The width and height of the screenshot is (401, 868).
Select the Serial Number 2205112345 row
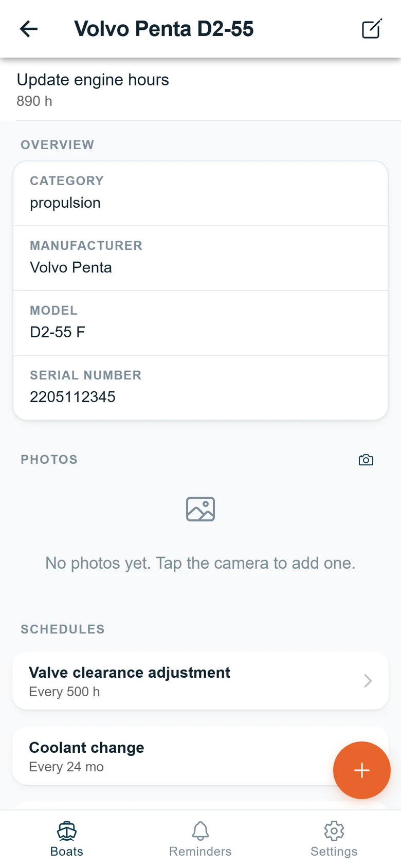point(200,388)
